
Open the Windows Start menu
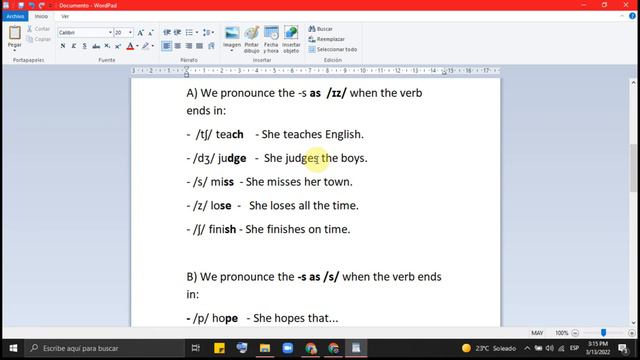[x=13, y=348]
